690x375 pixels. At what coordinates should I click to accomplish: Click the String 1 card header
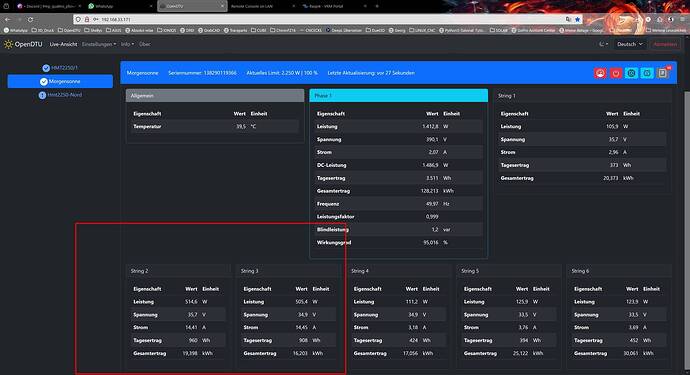point(583,96)
